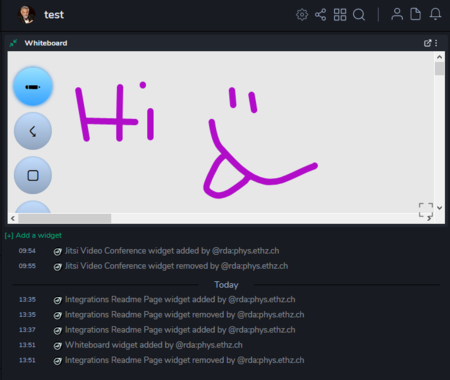Viewport: 450px width, 380px height.
Task: Select the line tool on whiteboard
Action: coord(33,131)
